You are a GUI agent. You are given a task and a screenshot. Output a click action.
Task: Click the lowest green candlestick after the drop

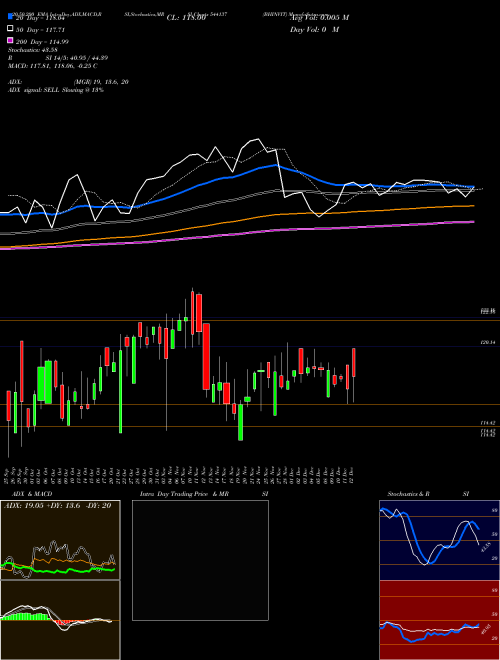point(241,422)
